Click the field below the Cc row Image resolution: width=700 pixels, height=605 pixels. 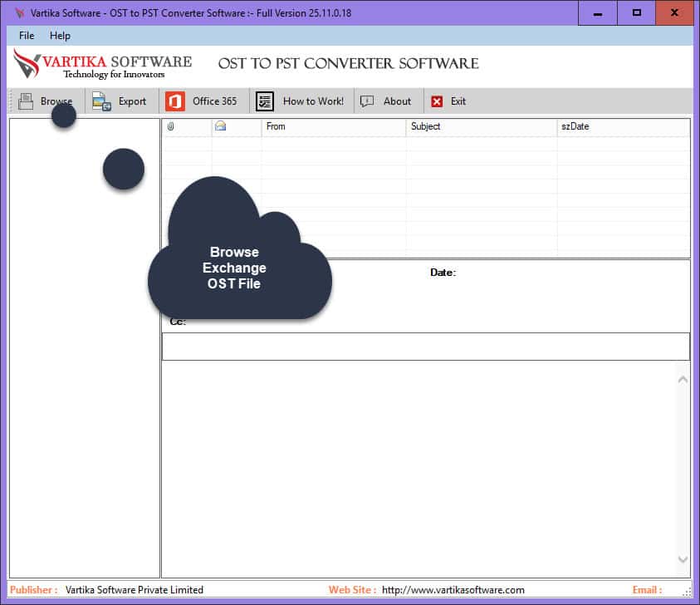tap(426, 347)
